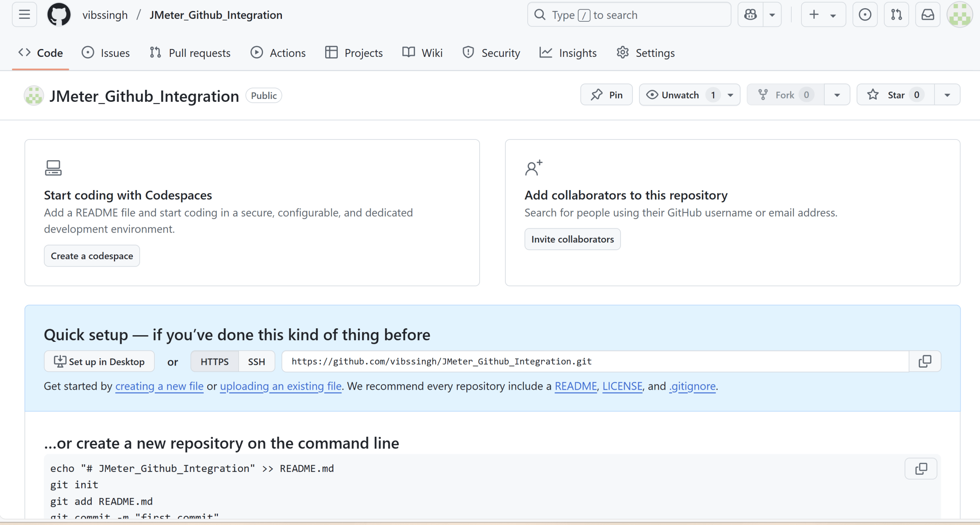Expand the Star lists dropdown arrow
Image resolution: width=980 pixels, height=525 pixels.
(x=947, y=95)
